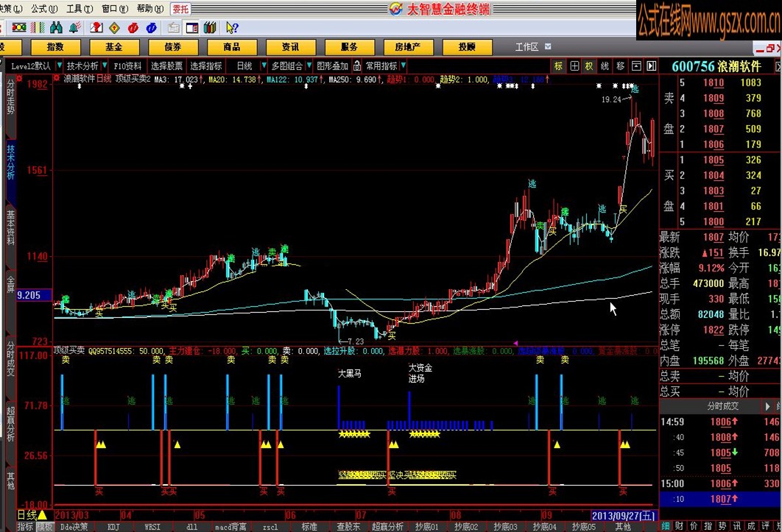
Task: Expand the Level2默认 dropdown arrow
Action: coord(59,66)
